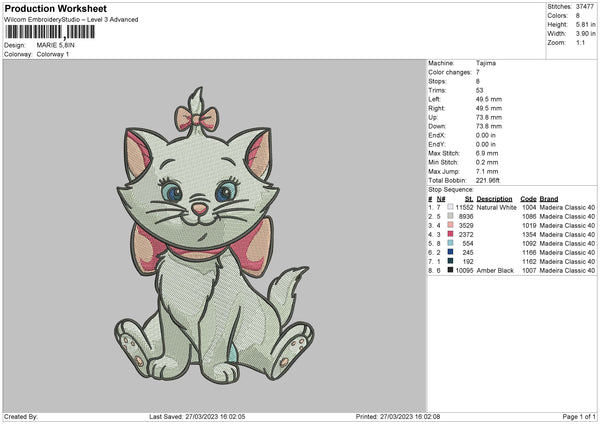This screenshot has width=600, height=424.
Task: Click the 'Code' column header
Action: coord(528,199)
